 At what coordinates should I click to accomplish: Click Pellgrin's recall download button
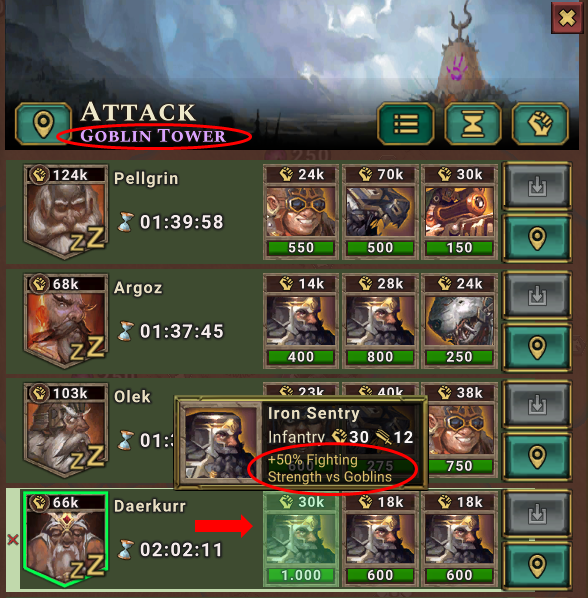point(537,186)
